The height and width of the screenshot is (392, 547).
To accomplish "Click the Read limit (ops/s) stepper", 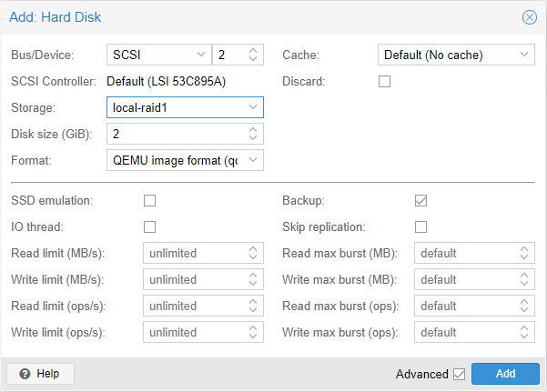I will (x=252, y=306).
